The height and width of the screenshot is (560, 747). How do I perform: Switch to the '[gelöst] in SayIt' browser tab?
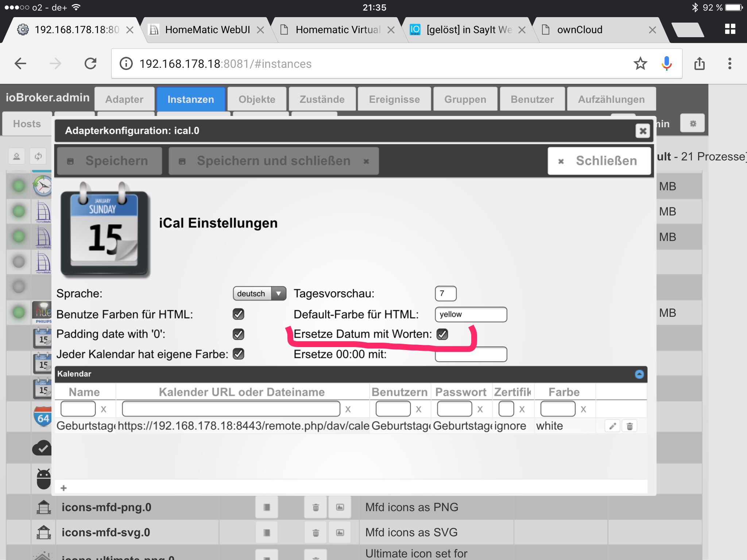469,30
